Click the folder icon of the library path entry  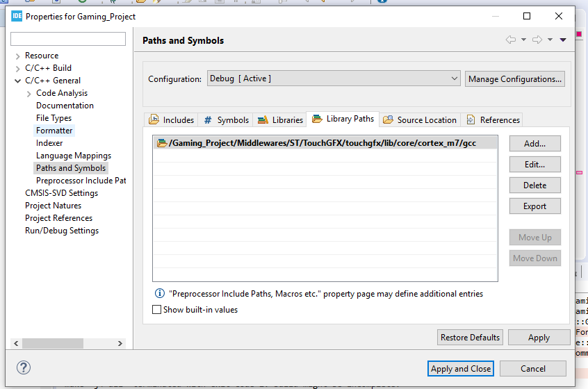[162, 143]
